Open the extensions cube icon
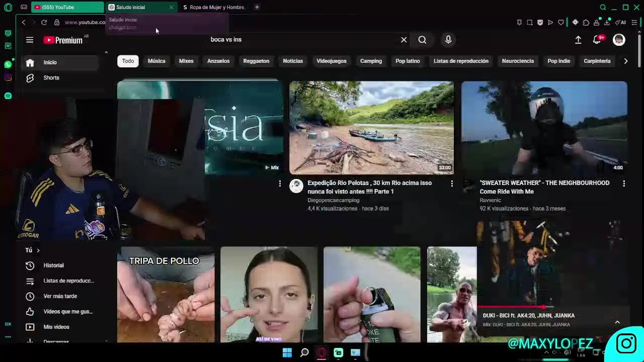Image resolution: width=644 pixels, height=362 pixels. pos(586,22)
